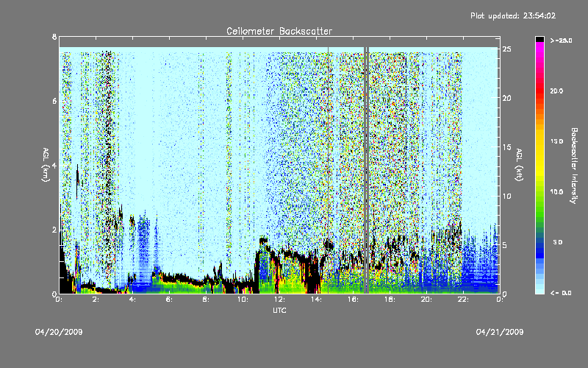Click the thin gray vertical line near 14:40

pos(328,170)
